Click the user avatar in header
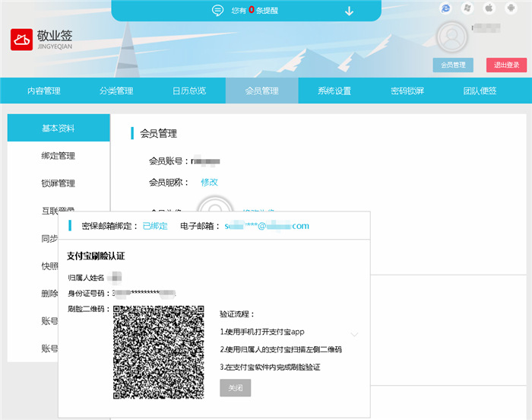Viewport: 532px width, 420px height. tap(452, 37)
